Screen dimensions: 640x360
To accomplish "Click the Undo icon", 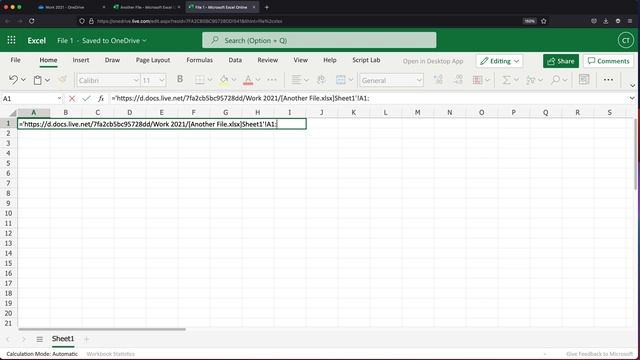I will click(x=13, y=80).
